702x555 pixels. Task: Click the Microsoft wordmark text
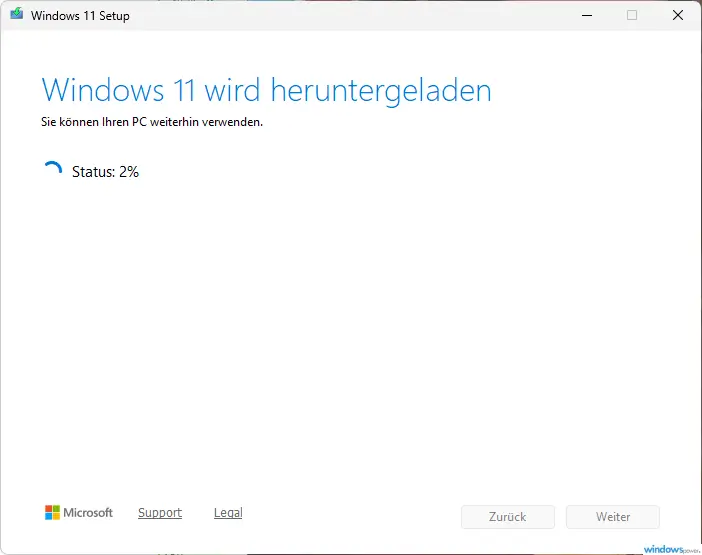pos(88,513)
